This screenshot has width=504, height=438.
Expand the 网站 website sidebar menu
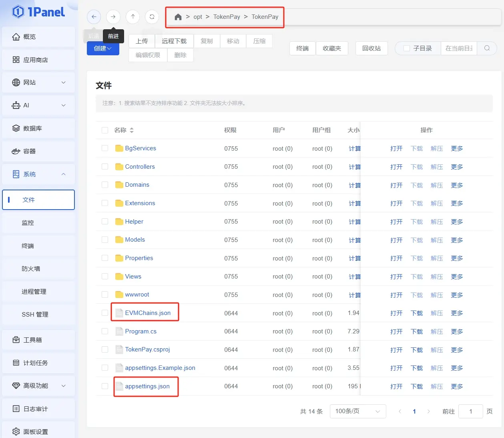[38, 83]
